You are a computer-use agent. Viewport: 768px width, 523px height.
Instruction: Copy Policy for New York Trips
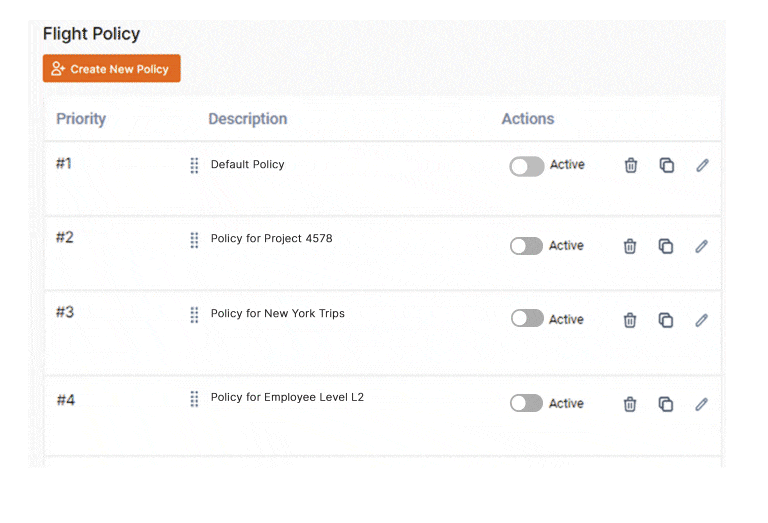pos(666,320)
